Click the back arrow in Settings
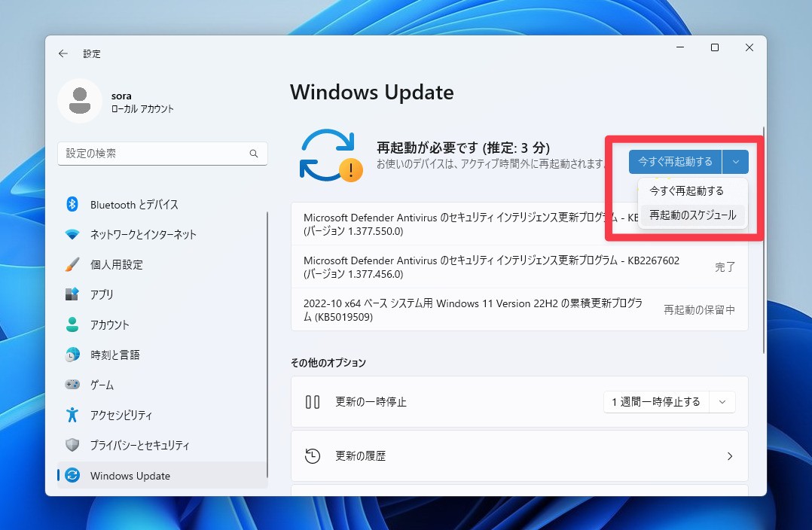Image resolution: width=812 pixels, height=530 pixels. coord(63,53)
